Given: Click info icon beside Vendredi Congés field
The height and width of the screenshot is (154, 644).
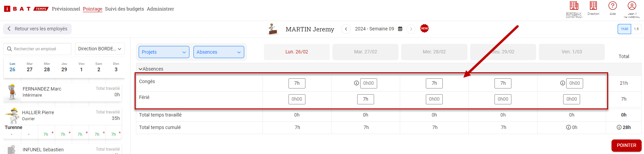Looking at the screenshot, I should (x=562, y=83).
